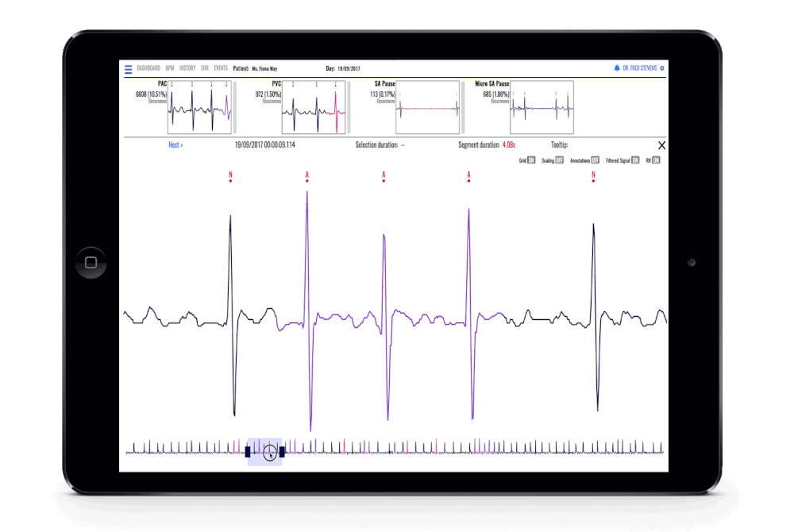
Task: Open the EHR section
Action: pos(204,69)
